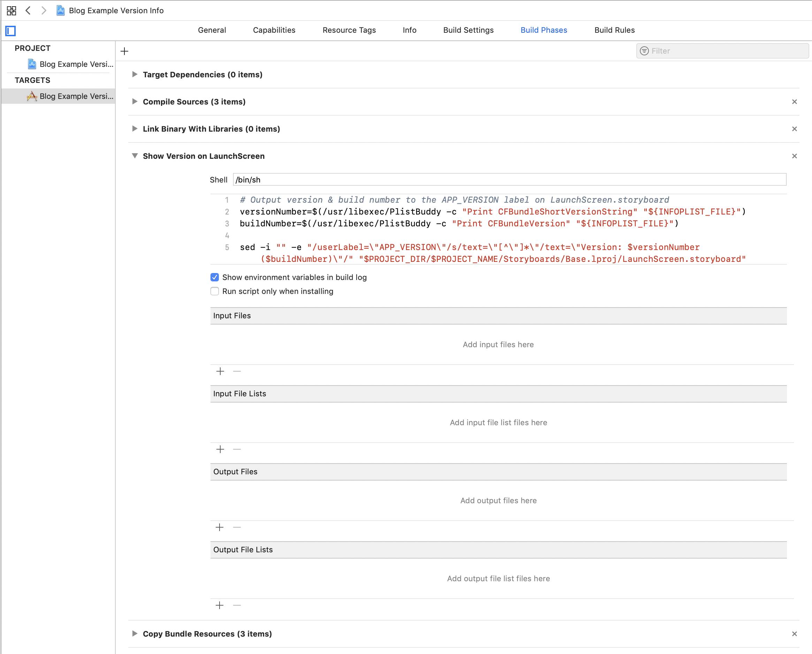Viewport: 812px width, 654px height.
Task: Expand Copy Bundle Resources section
Action: point(135,634)
